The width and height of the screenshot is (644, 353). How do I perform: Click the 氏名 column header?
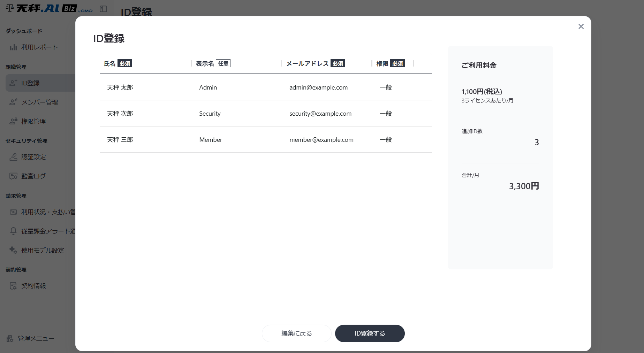109,64
